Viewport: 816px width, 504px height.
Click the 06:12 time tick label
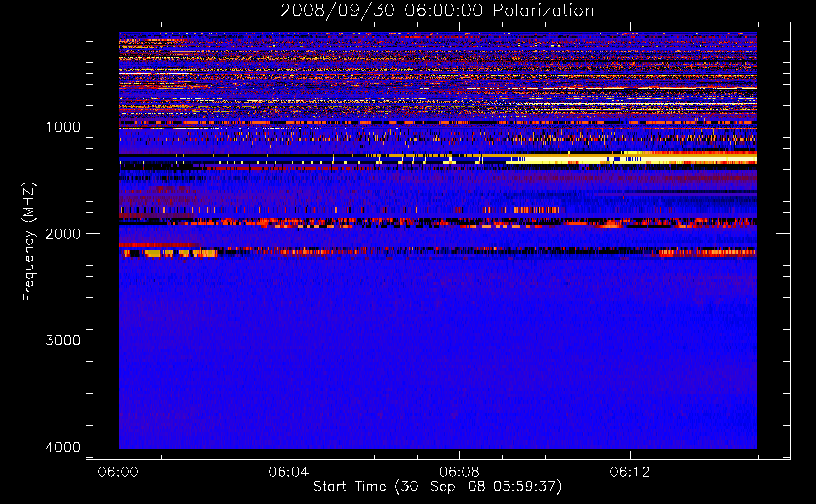630,472
